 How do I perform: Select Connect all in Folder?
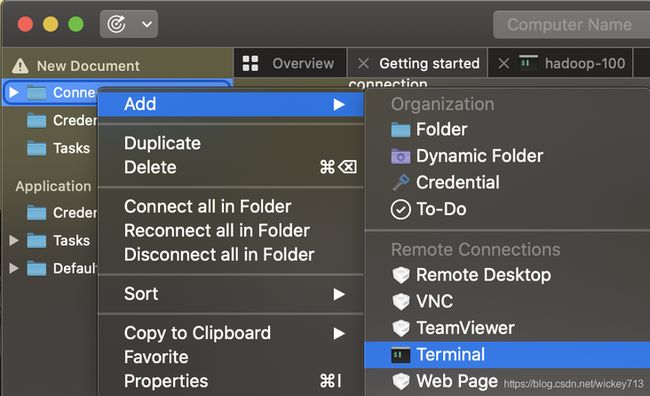point(208,207)
